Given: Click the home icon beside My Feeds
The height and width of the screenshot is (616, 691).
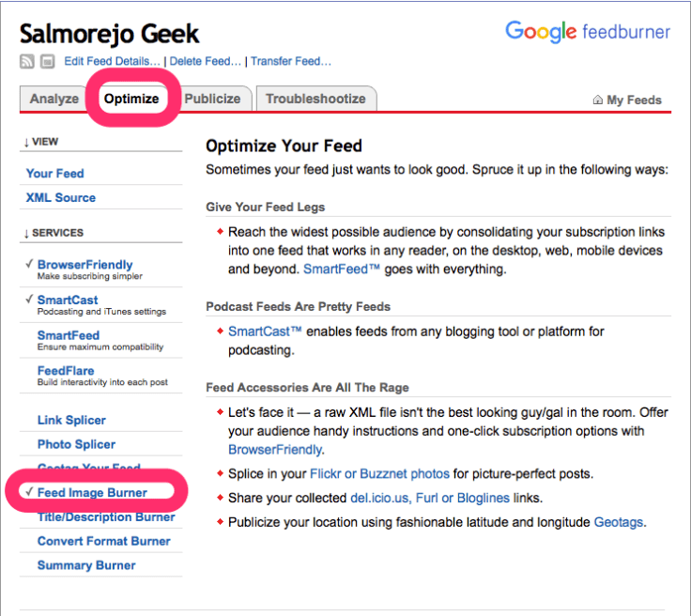Looking at the screenshot, I should click(x=597, y=100).
